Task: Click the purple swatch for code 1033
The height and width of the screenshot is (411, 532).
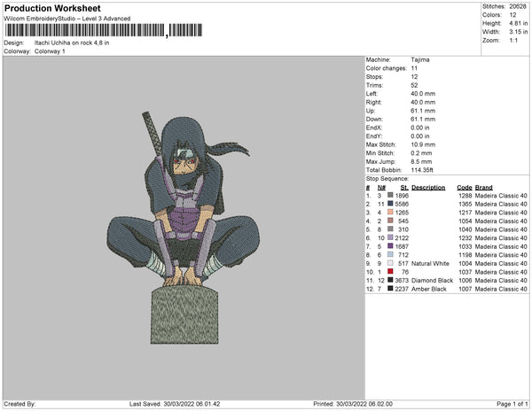Action: pos(390,246)
